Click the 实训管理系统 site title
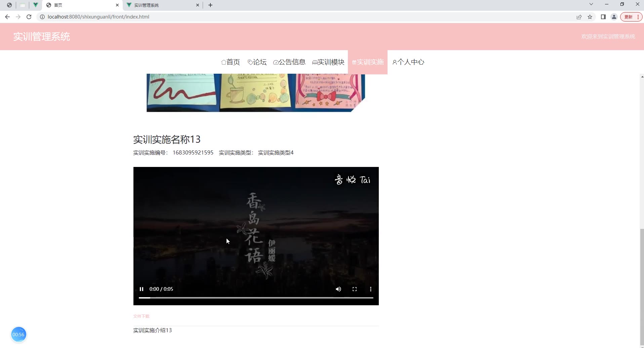This screenshot has height=348, width=644. (42, 37)
